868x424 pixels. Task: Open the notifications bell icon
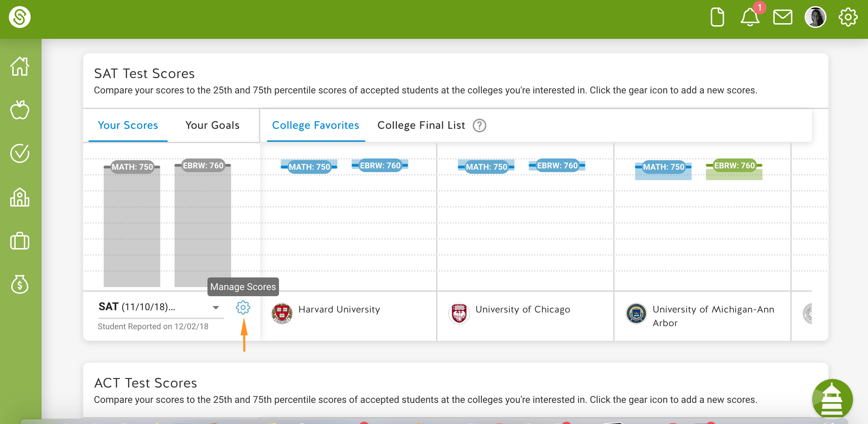click(x=750, y=17)
